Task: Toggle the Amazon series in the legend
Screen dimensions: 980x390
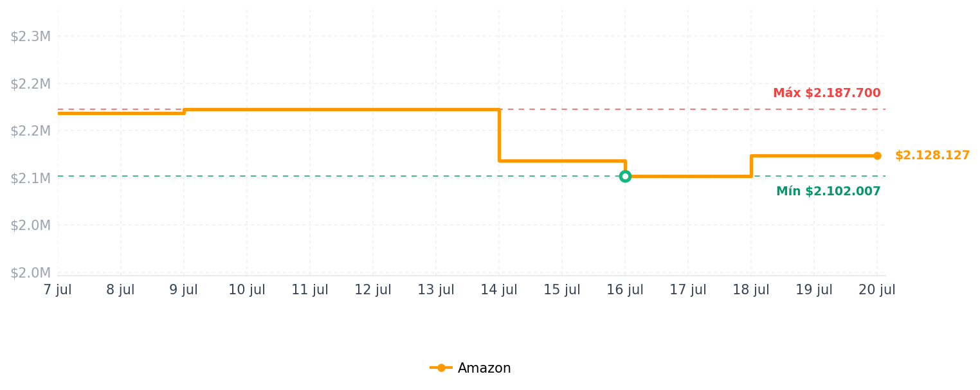Action: pyautogui.click(x=470, y=368)
